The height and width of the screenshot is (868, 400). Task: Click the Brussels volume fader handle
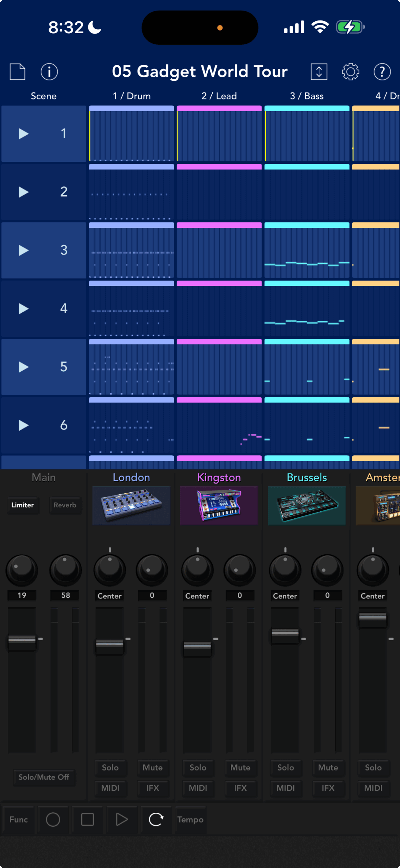(285, 633)
